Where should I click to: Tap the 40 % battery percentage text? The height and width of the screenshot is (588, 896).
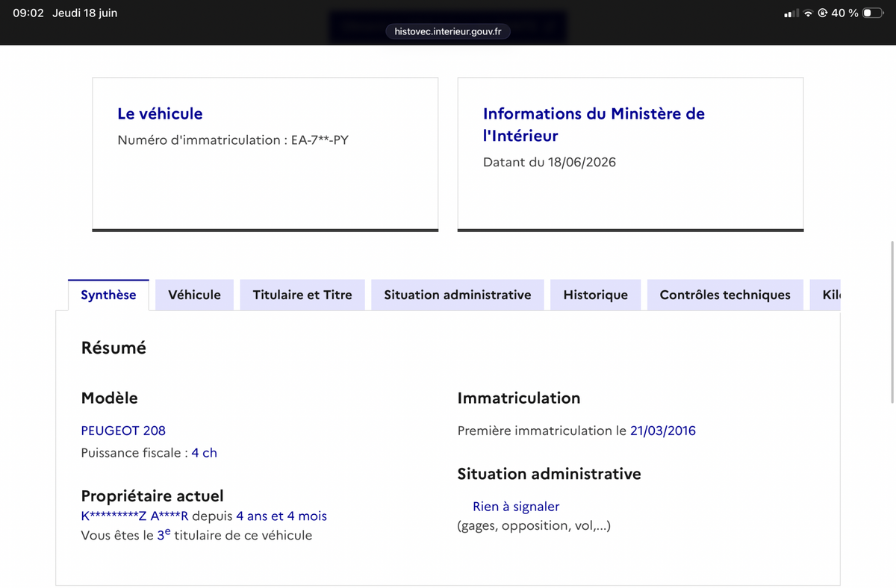(x=844, y=13)
